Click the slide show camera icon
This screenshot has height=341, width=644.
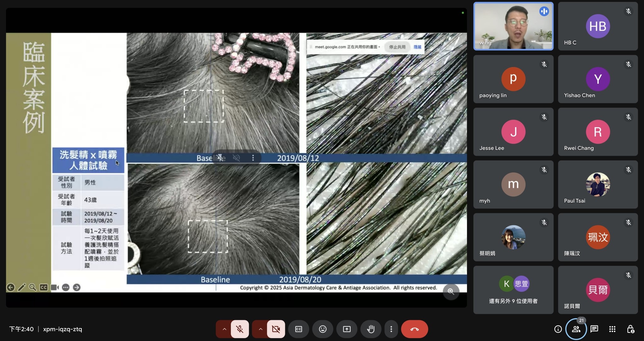[55, 287]
